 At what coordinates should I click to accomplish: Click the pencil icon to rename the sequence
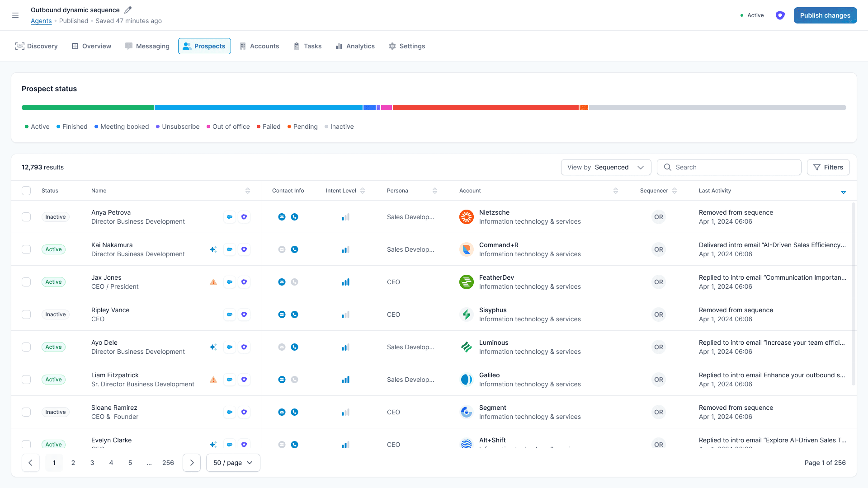128,9
